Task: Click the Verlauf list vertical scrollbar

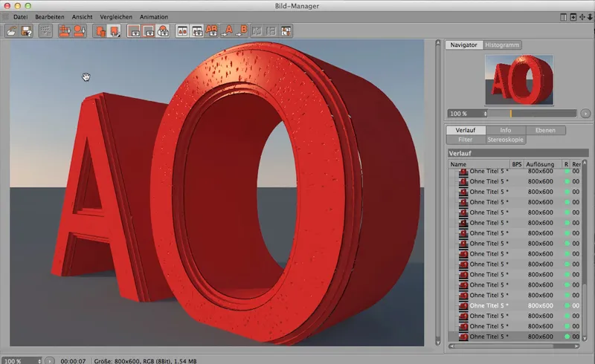Action: 585,250
